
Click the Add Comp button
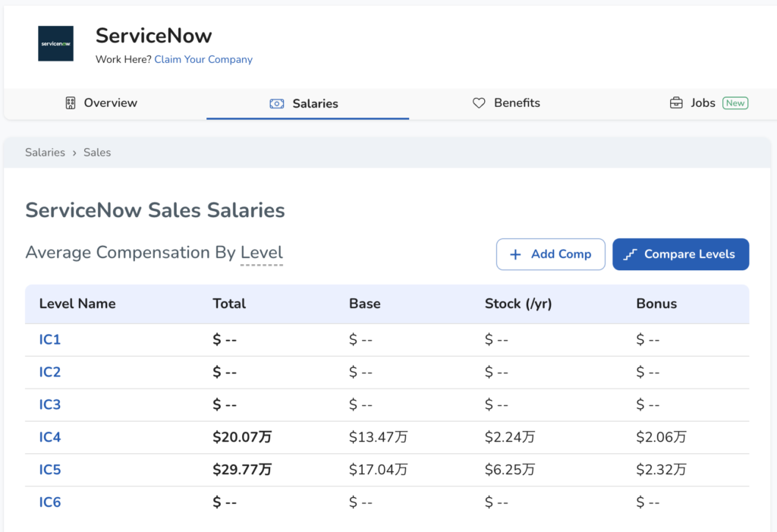coord(551,254)
